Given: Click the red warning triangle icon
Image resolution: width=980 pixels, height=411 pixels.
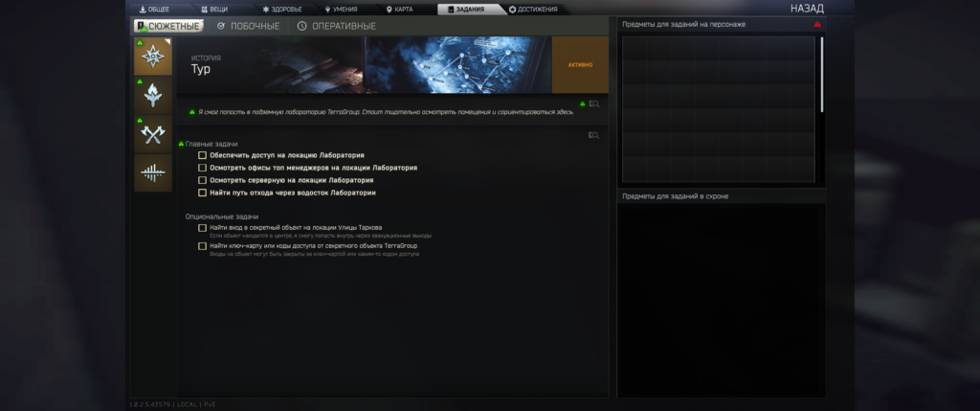Looking at the screenshot, I should 816,24.
